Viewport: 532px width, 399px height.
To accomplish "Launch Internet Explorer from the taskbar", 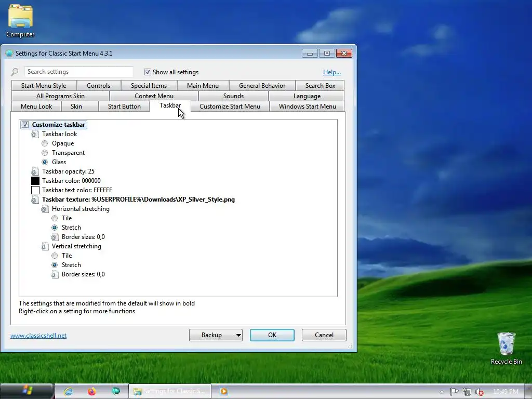I will tap(68, 391).
